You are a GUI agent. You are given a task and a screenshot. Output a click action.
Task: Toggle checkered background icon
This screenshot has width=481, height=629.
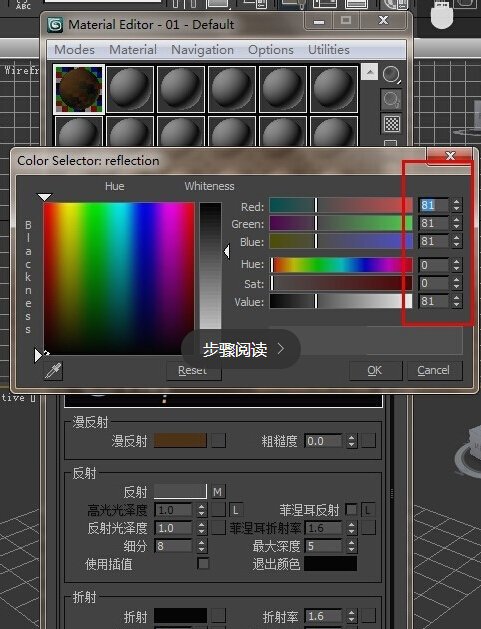pyautogui.click(x=391, y=124)
